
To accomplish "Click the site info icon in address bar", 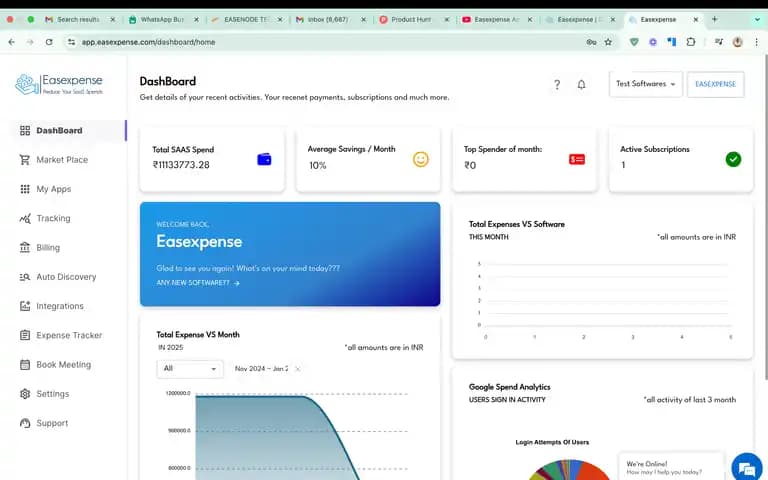I will point(72,42).
